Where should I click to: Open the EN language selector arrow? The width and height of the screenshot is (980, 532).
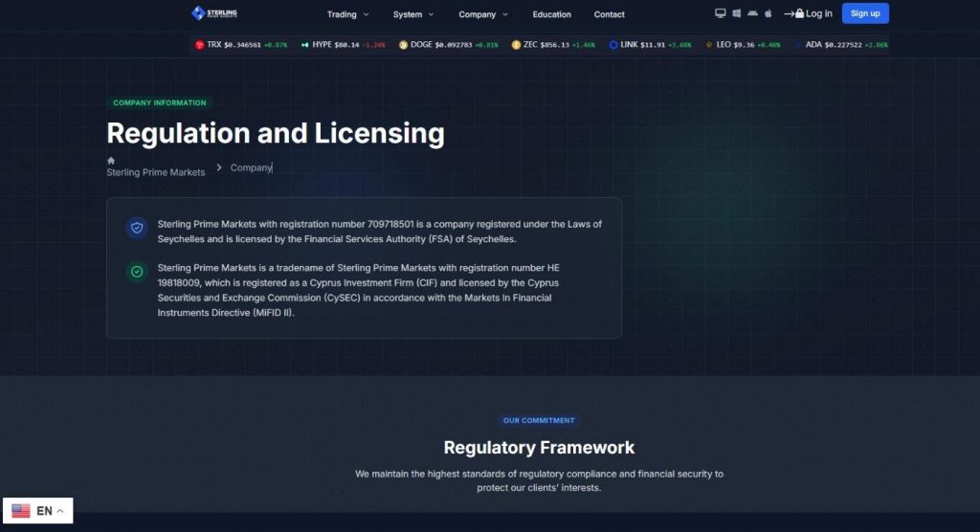pos(60,511)
